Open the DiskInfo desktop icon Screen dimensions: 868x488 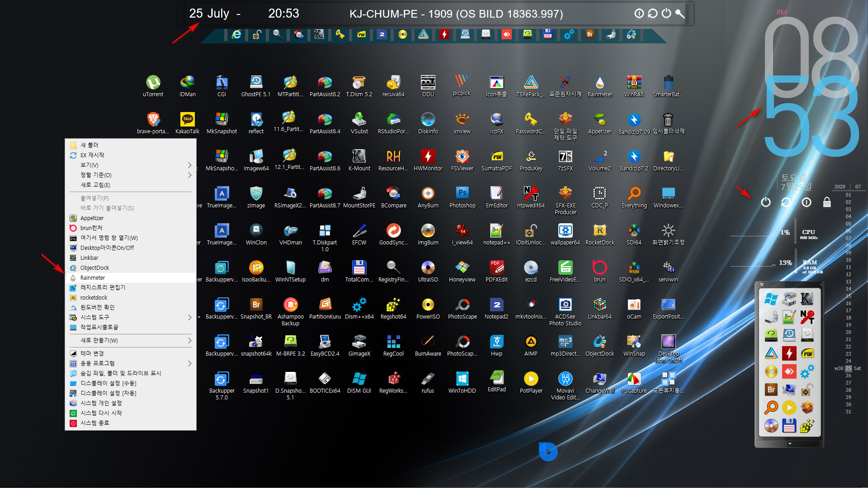(428, 123)
